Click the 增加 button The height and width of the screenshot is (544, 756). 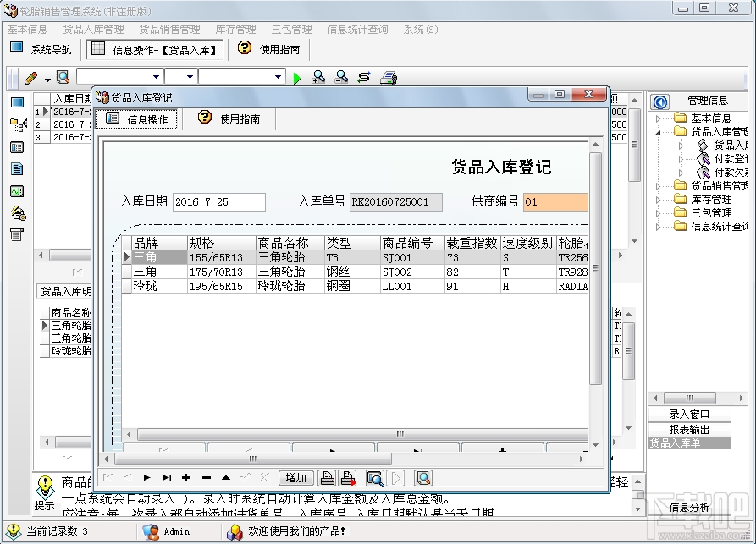(x=296, y=477)
